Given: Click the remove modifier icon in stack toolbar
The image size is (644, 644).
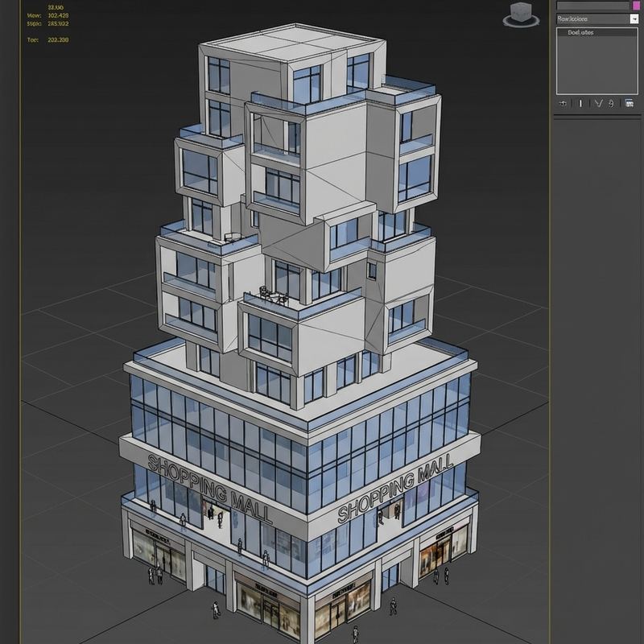Looking at the screenshot, I should (611, 104).
